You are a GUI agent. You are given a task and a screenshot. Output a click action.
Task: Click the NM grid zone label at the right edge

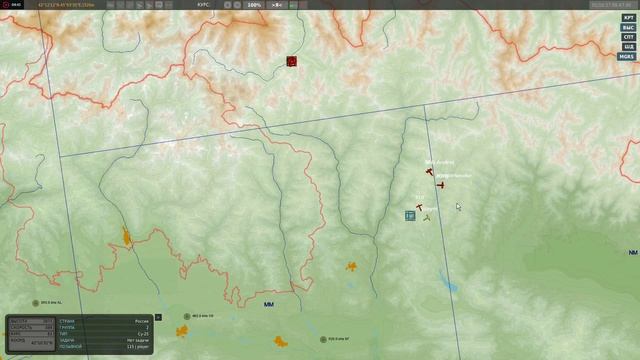(x=633, y=253)
